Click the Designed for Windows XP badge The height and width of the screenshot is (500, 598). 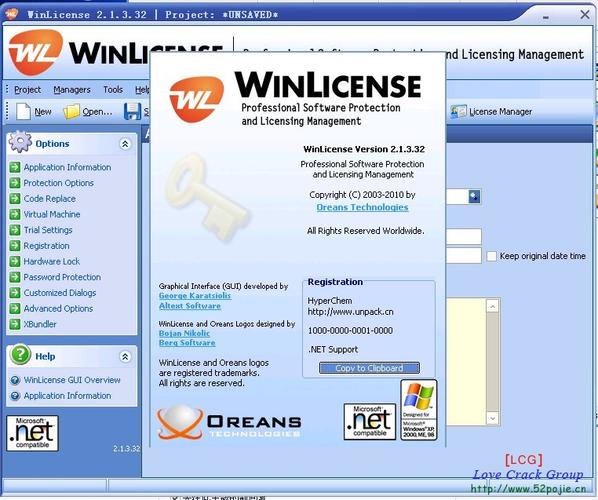click(x=419, y=410)
